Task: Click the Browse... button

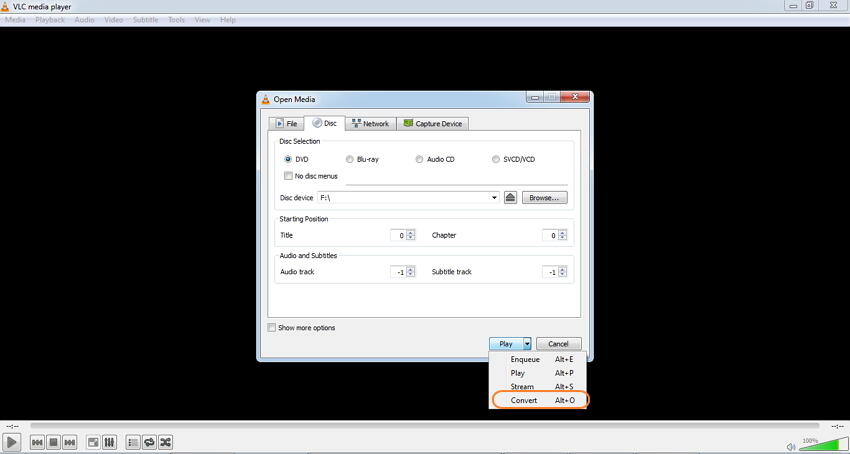Action: point(545,198)
